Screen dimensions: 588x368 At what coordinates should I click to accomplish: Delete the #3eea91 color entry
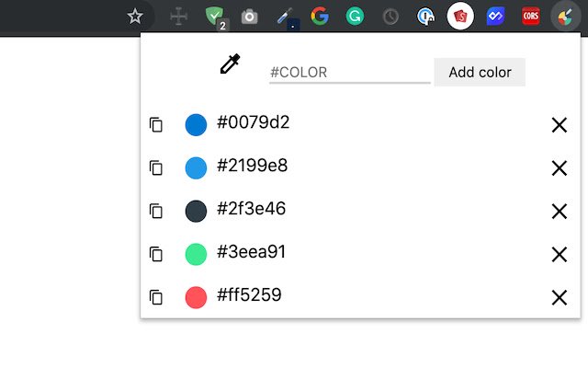(560, 254)
